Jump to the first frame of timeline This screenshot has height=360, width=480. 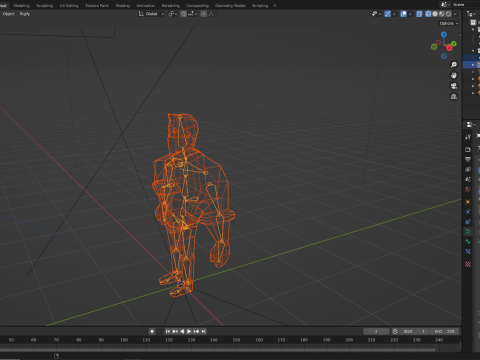(168, 331)
